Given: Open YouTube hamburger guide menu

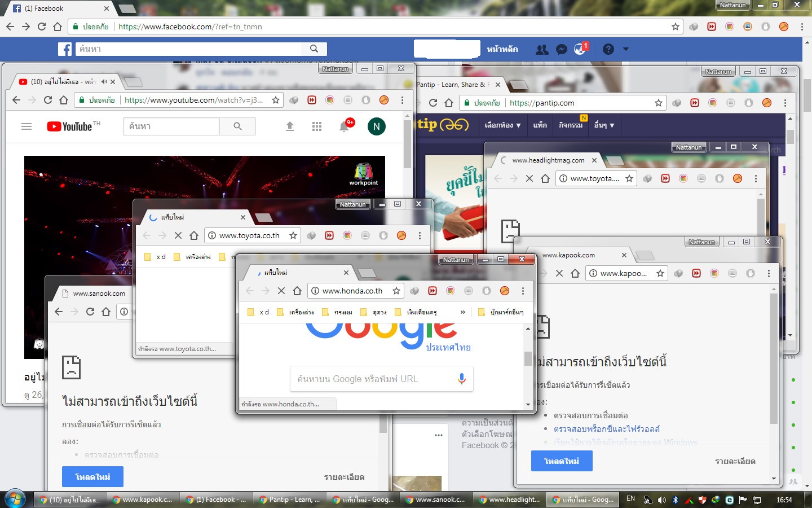Looking at the screenshot, I should [x=27, y=126].
